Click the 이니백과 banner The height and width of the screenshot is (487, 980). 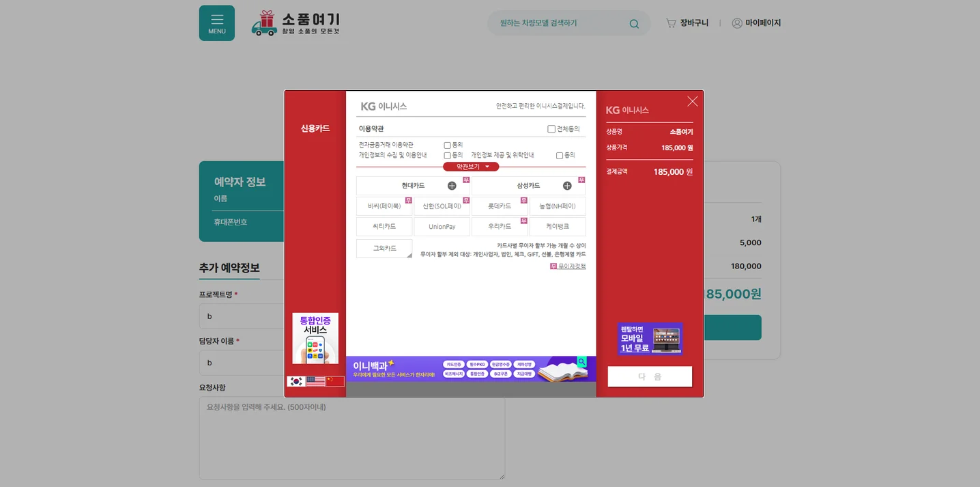coord(471,369)
